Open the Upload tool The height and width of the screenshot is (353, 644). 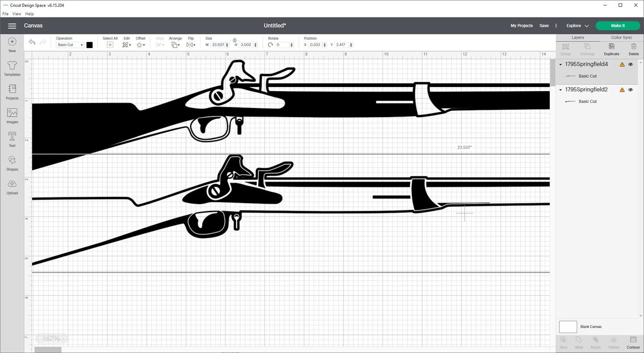(x=11, y=184)
